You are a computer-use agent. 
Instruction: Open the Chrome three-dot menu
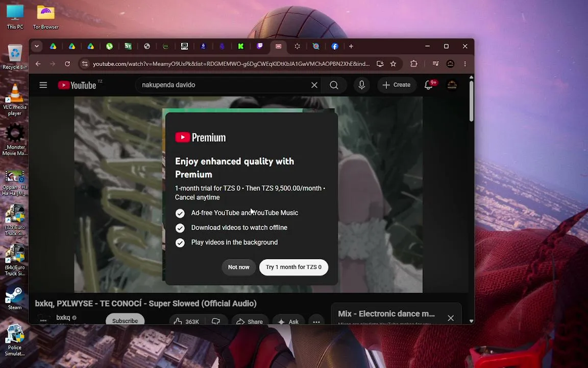tap(465, 64)
